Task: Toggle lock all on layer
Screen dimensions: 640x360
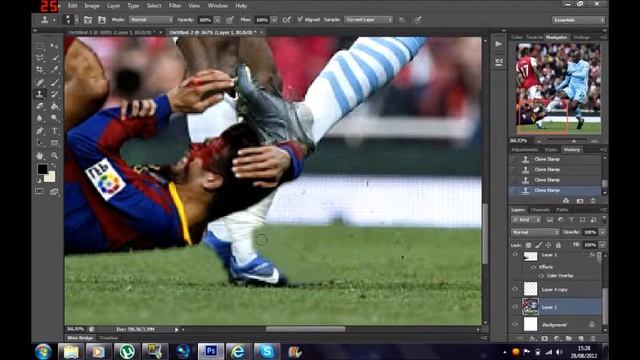Action: click(x=558, y=245)
